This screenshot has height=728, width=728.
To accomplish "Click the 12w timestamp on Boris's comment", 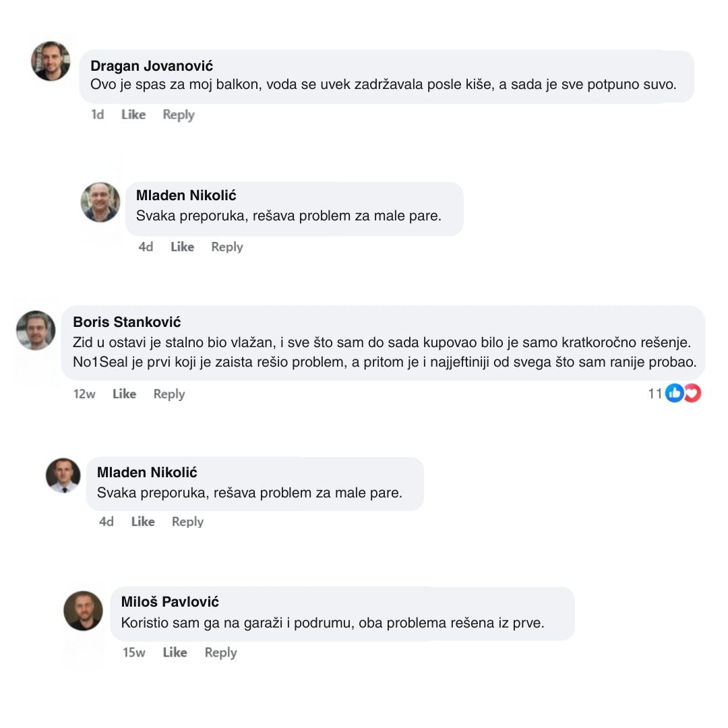I will pyautogui.click(x=84, y=394).
